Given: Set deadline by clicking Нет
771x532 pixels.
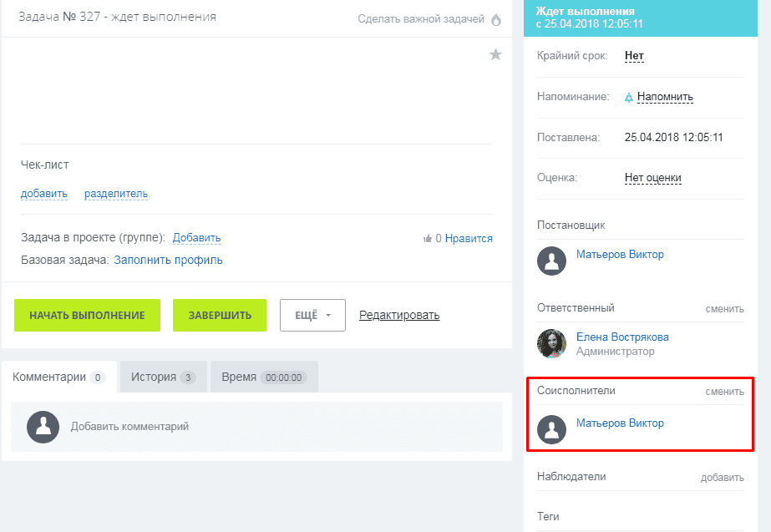Looking at the screenshot, I should (x=634, y=56).
